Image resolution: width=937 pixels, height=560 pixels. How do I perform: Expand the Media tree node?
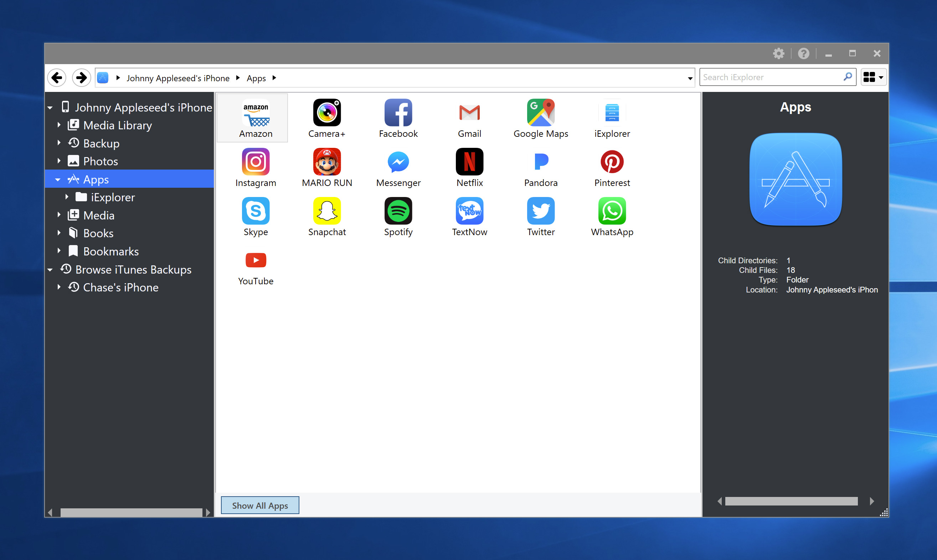59,215
